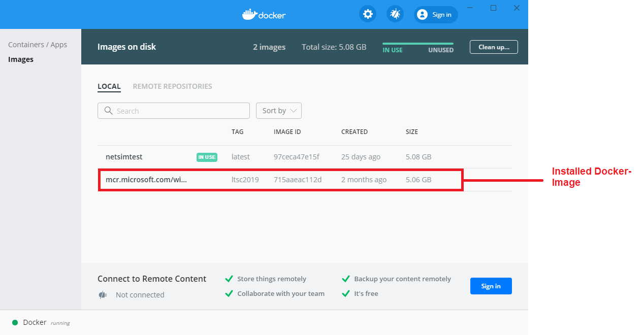Click the Clean up... button
This screenshot has width=644, height=335.
tap(494, 47)
